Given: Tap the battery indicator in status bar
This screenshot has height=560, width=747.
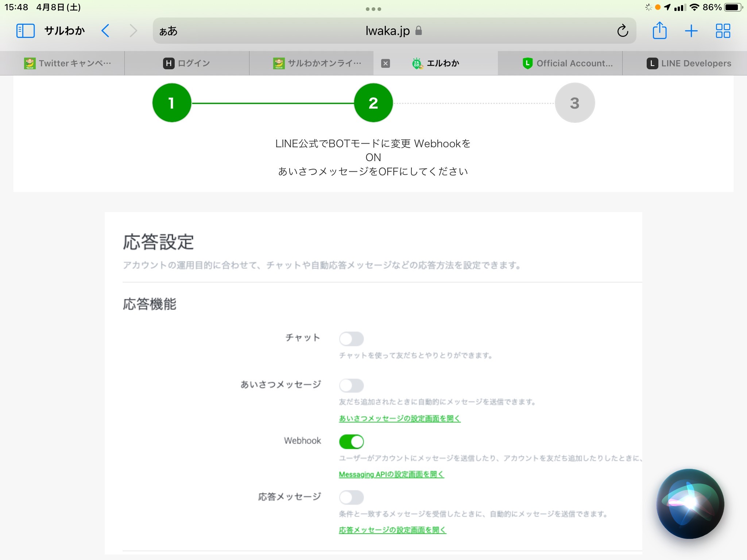Looking at the screenshot, I should tap(733, 7).
